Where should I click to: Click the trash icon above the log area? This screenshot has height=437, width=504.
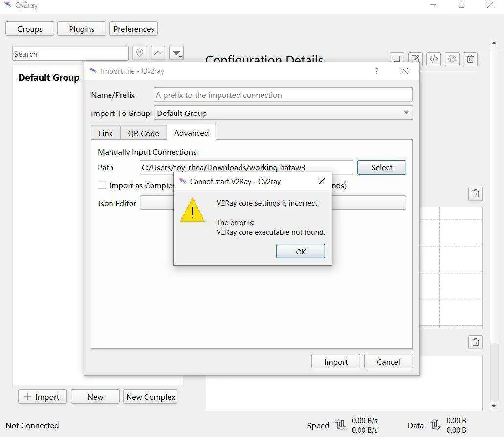pos(475,342)
